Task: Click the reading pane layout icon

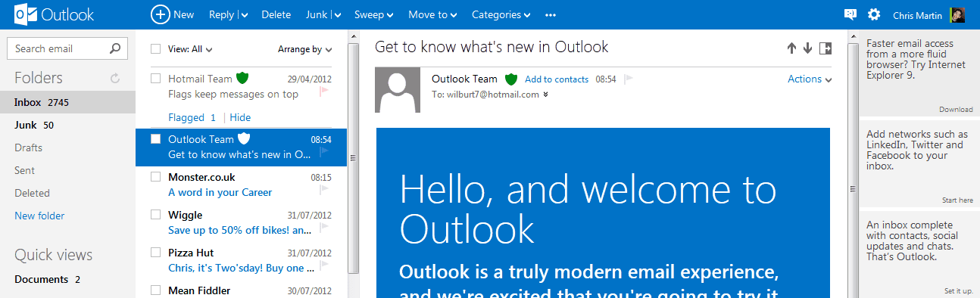Action: 826,48
